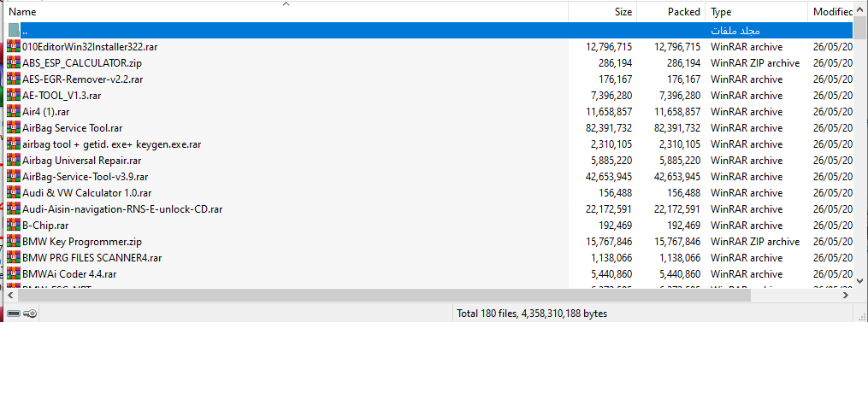Click the AE-TOOL_V1.3.rar archive icon
868x393 pixels.
point(14,95)
